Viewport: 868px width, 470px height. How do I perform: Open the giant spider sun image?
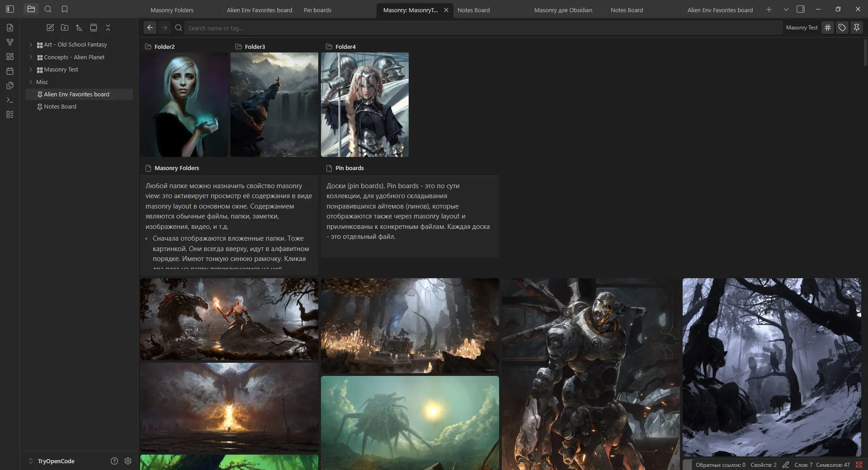pyautogui.click(x=410, y=423)
